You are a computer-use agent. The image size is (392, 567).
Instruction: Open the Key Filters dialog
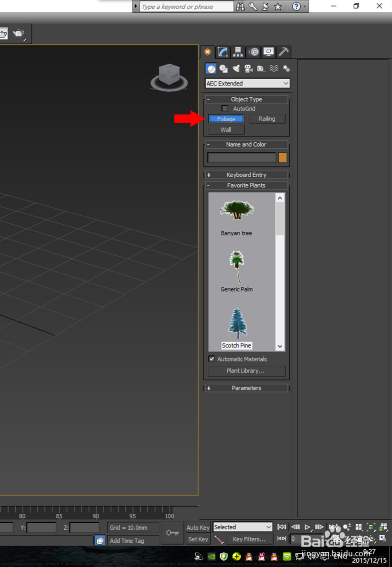(249, 540)
